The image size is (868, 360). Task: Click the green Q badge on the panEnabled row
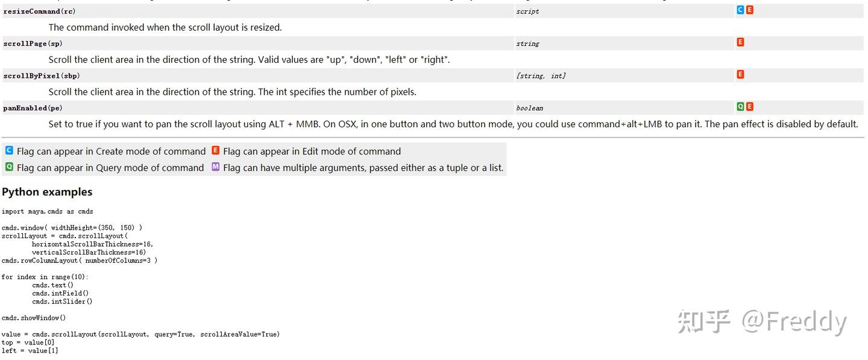(x=740, y=107)
